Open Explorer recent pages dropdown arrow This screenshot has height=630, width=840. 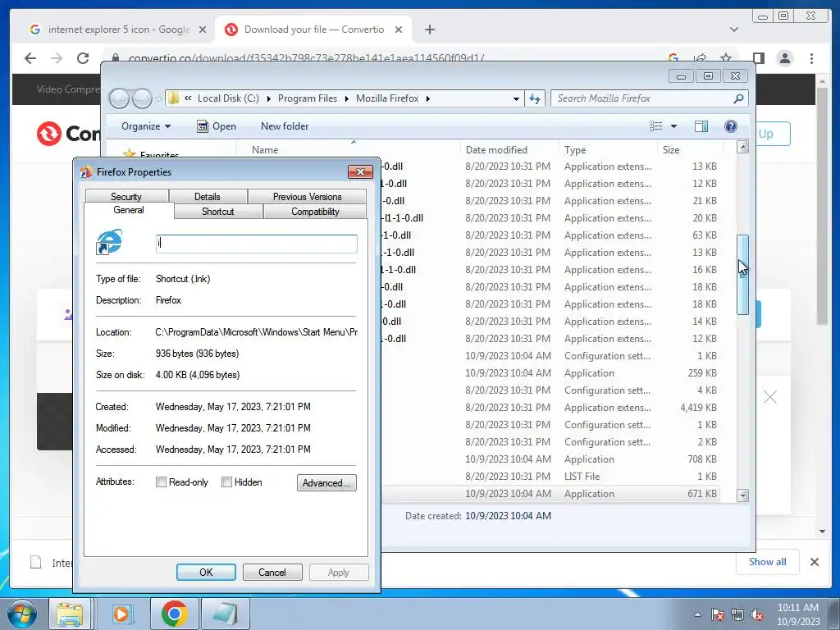(158, 98)
